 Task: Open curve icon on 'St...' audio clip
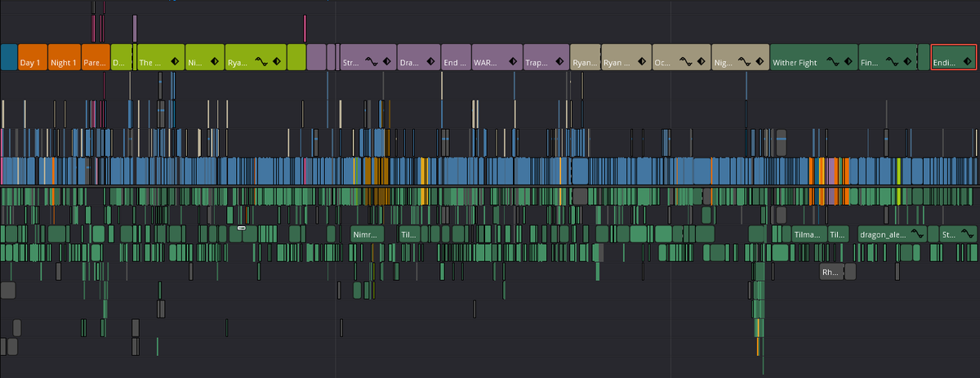tap(968, 234)
